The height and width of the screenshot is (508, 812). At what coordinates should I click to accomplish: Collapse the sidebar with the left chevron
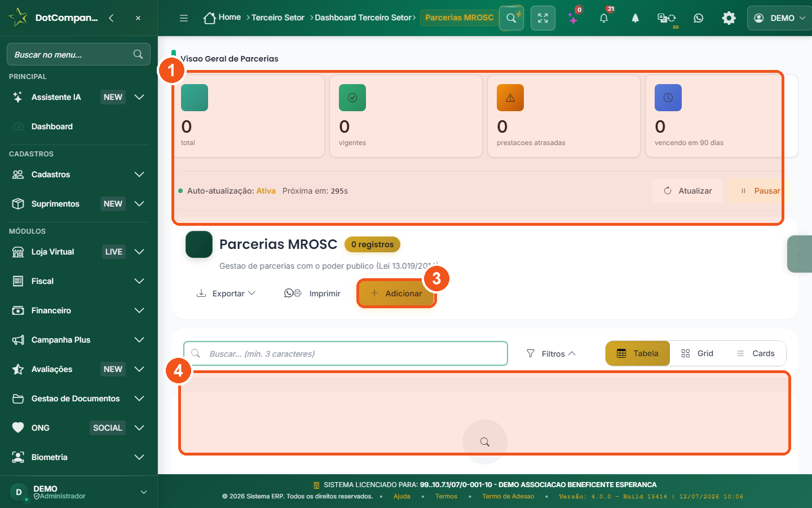coord(111,18)
